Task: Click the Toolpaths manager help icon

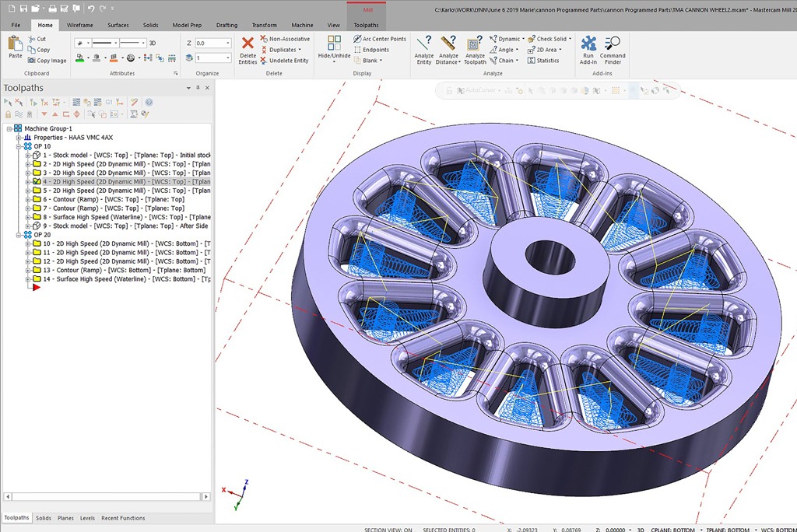Action: coord(149,102)
